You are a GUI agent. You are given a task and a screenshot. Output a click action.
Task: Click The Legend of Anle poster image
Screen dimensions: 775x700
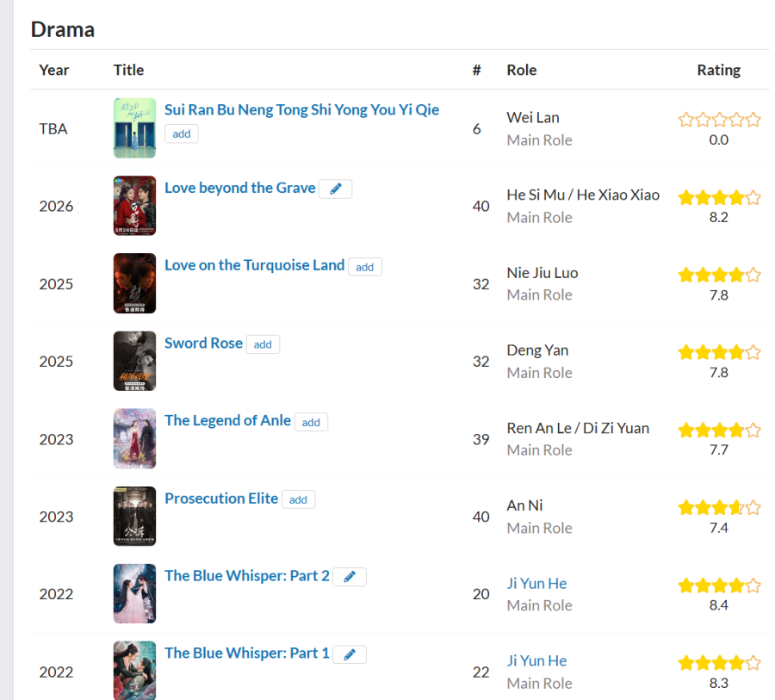134,438
